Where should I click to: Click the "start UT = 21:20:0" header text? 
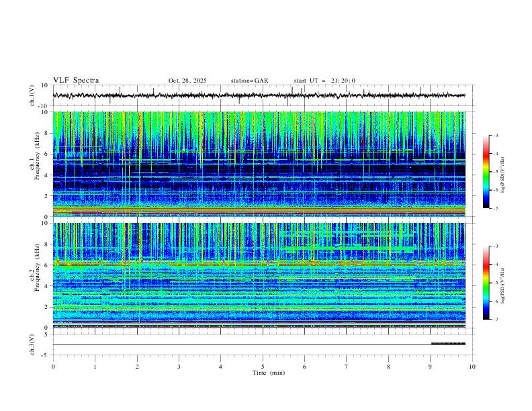pyautogui.click(x=324, y=81)
